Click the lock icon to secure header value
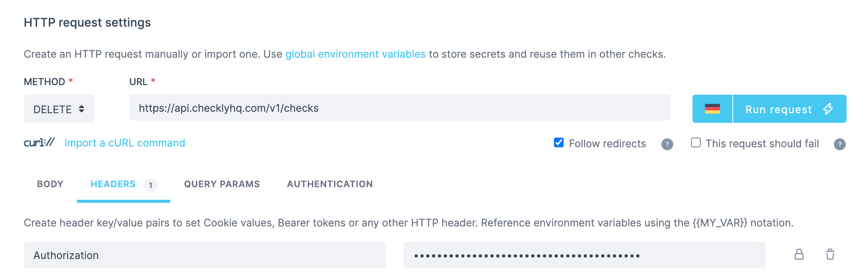Screen dimensions: 868x276 [799, 255]
